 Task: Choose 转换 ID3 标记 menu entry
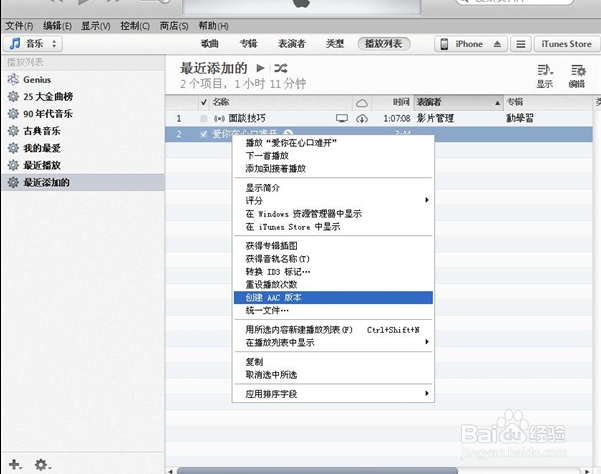(333, 272)
